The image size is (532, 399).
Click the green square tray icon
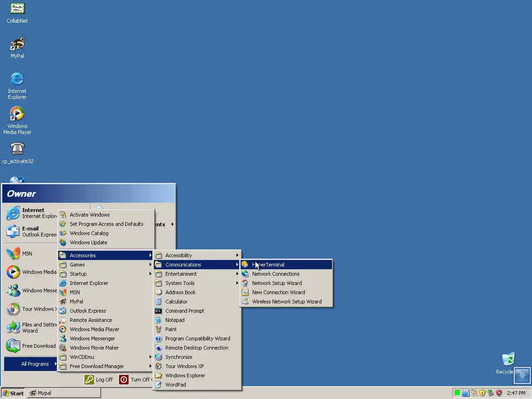click(x=457, y=393)
